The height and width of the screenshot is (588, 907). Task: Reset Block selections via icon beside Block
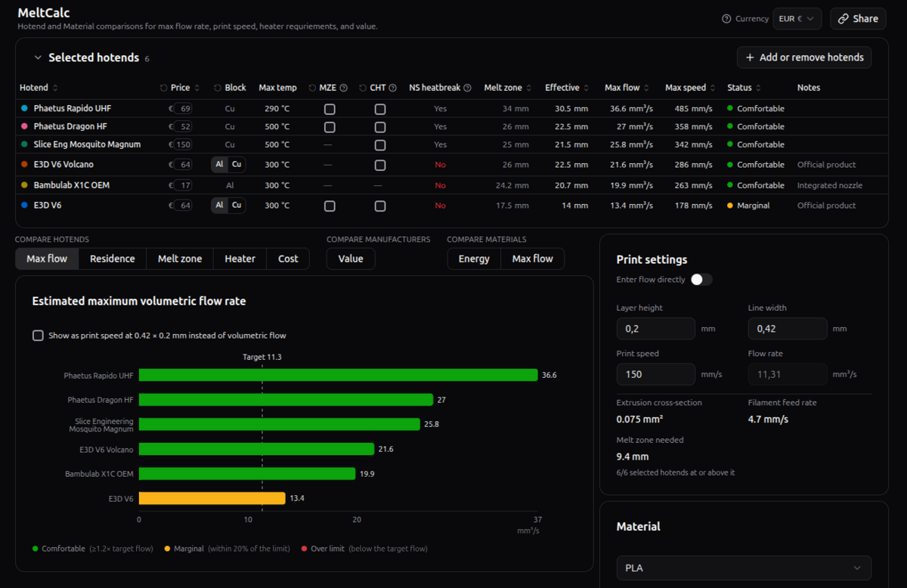pos(218,88)
